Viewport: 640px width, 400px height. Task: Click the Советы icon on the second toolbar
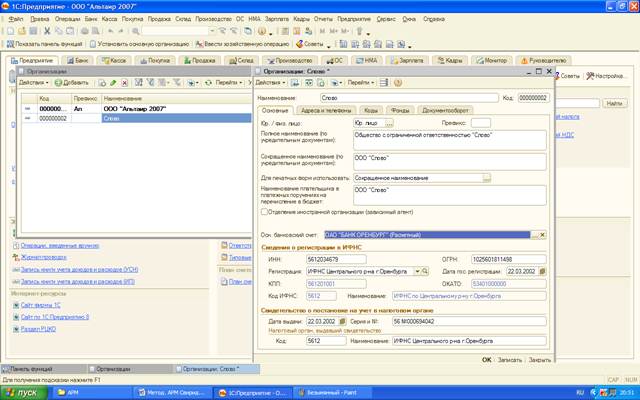coord(300,44)
